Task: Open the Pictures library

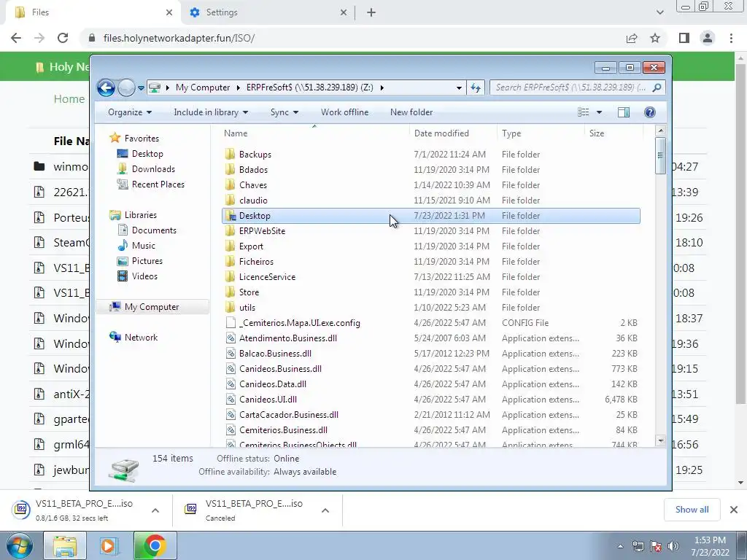Action: (147, 261)
